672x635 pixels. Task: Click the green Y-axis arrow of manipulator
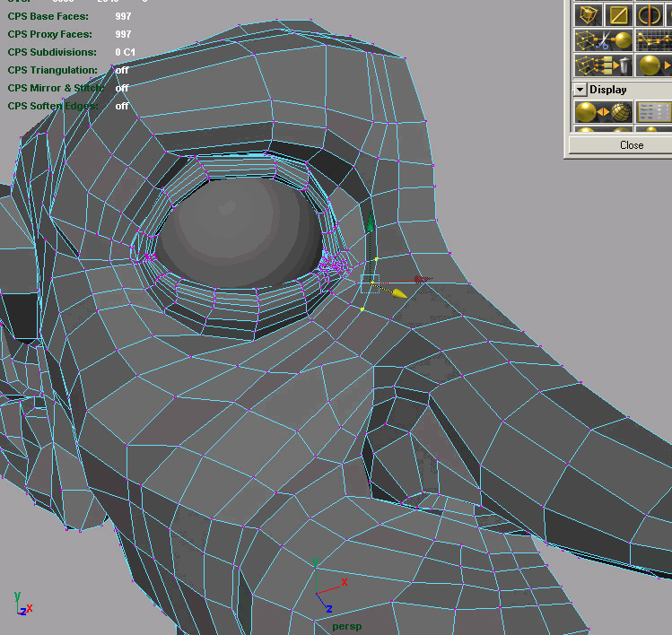tap(370, 224)
